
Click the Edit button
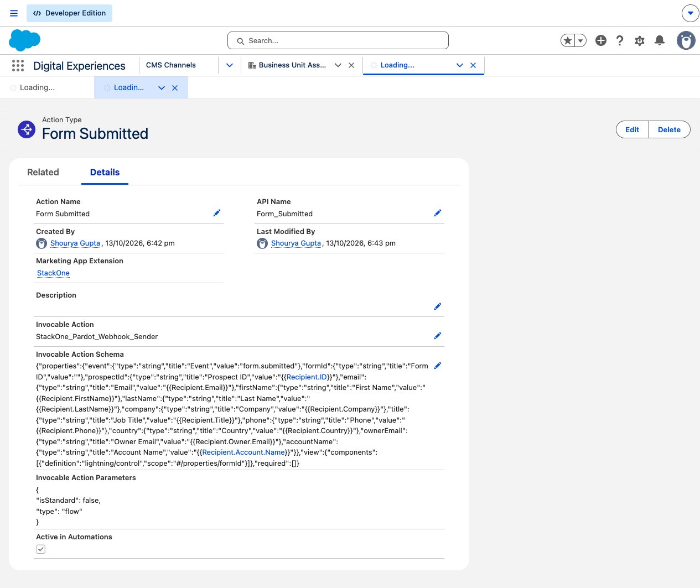(632, 129)
